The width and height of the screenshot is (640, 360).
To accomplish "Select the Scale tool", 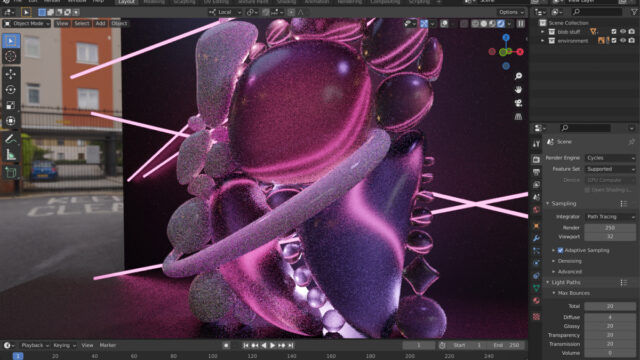I will (x=11, y=105).
